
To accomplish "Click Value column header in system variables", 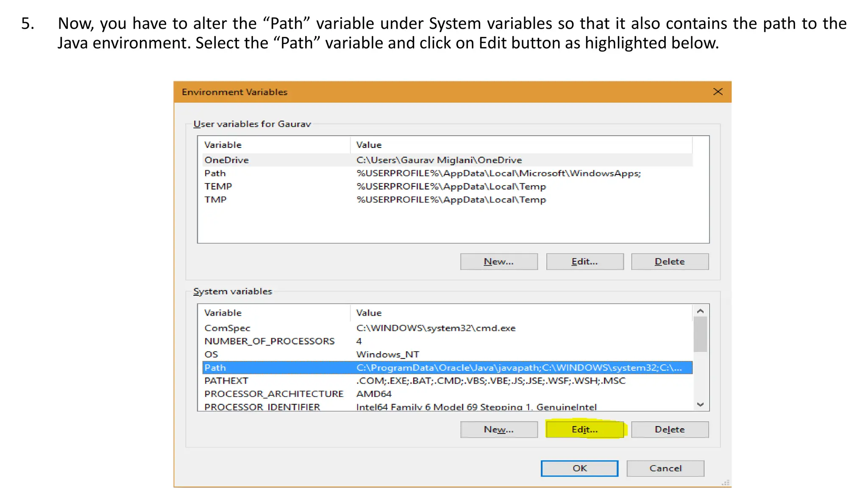I will coord(521,313).
